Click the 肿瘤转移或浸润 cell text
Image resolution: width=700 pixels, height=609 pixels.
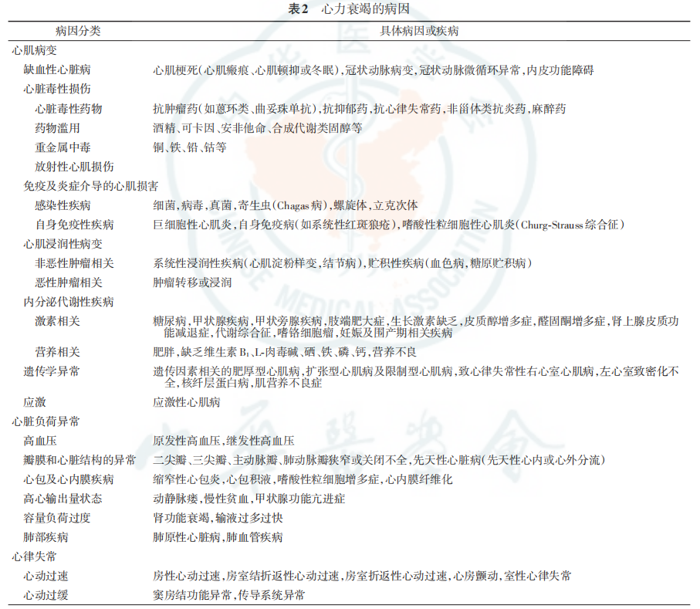[x=192, y=283]
